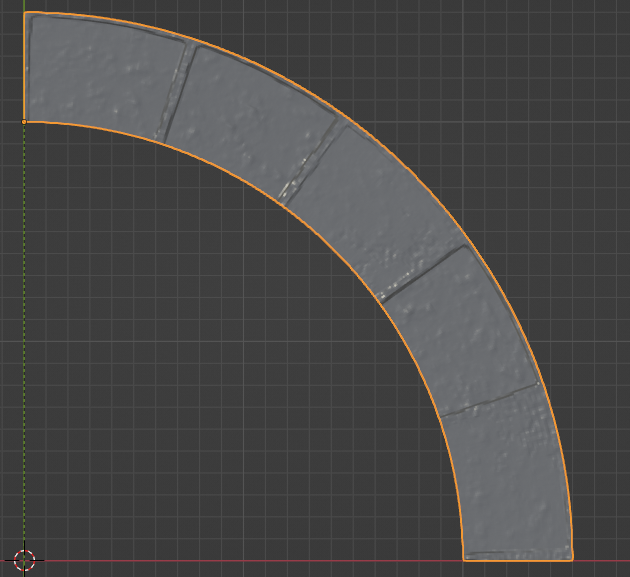Click the arch's flat bottom end edge
The width and height of the screenshot is (630, 577).
518,560
